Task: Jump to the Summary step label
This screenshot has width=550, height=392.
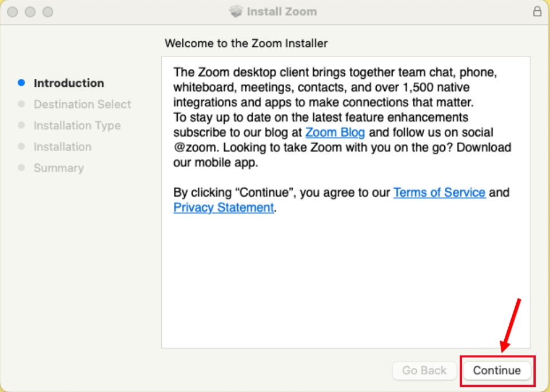Action: (58, 168)
